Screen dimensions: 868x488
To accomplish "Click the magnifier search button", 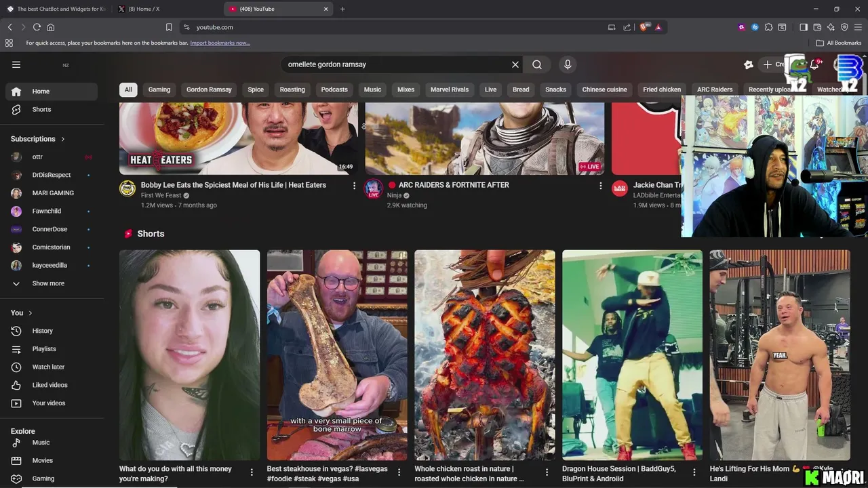I will (537, 64).
